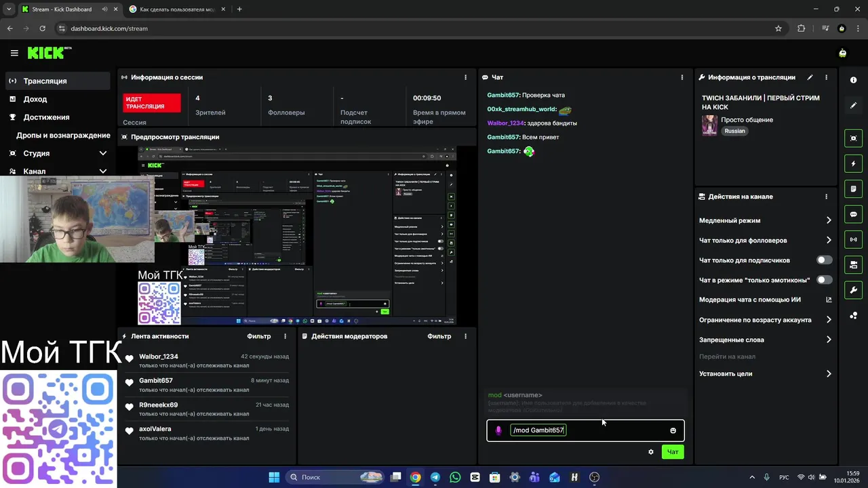Open the profile avatar at top right

coord(842,53)
